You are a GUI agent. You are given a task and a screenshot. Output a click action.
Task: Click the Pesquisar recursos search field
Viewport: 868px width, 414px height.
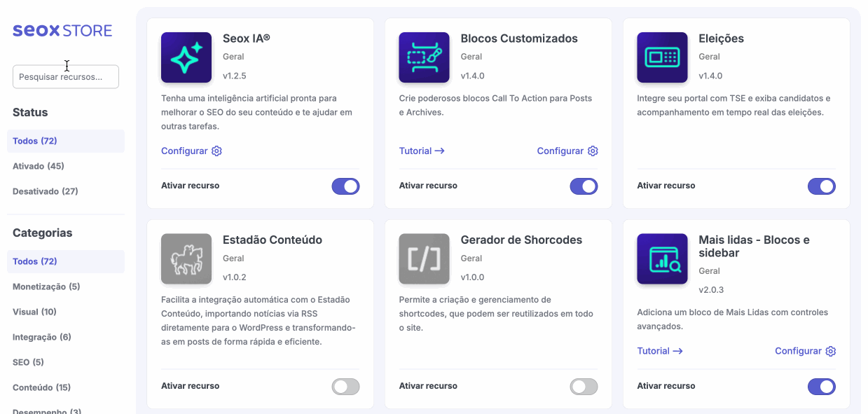[x=66, y=77]
